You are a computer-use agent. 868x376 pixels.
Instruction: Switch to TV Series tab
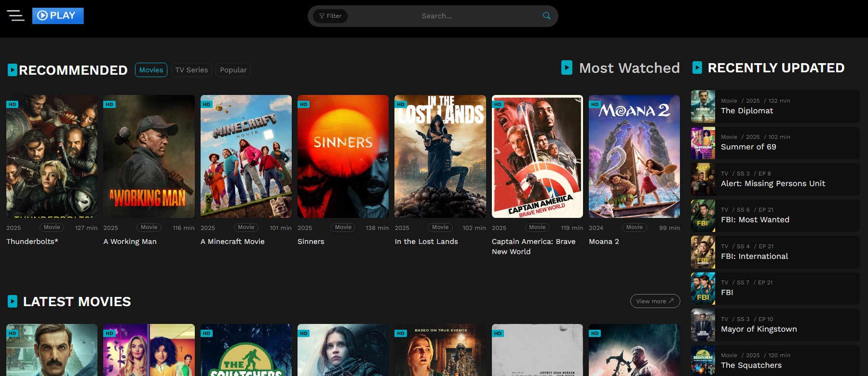pos(191,70)
